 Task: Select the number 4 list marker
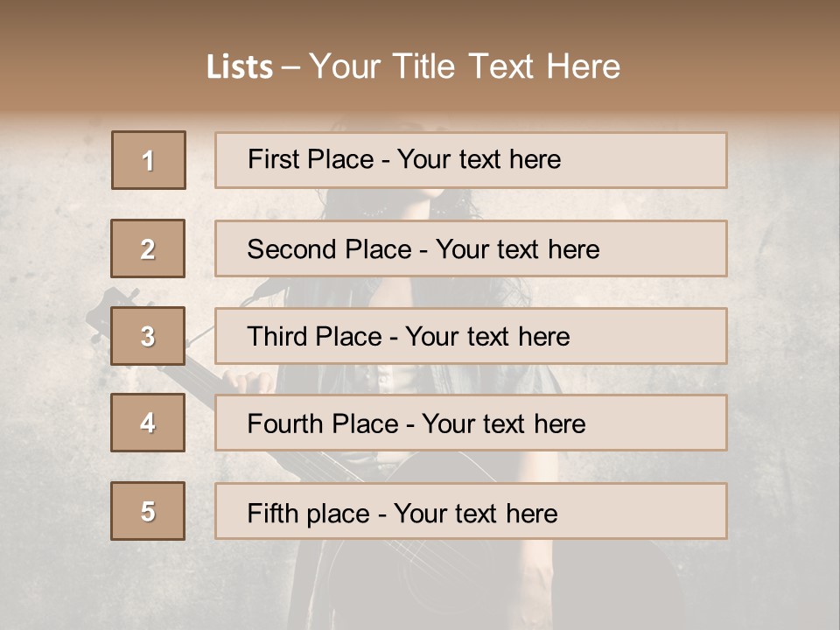[x=148, y=423]
